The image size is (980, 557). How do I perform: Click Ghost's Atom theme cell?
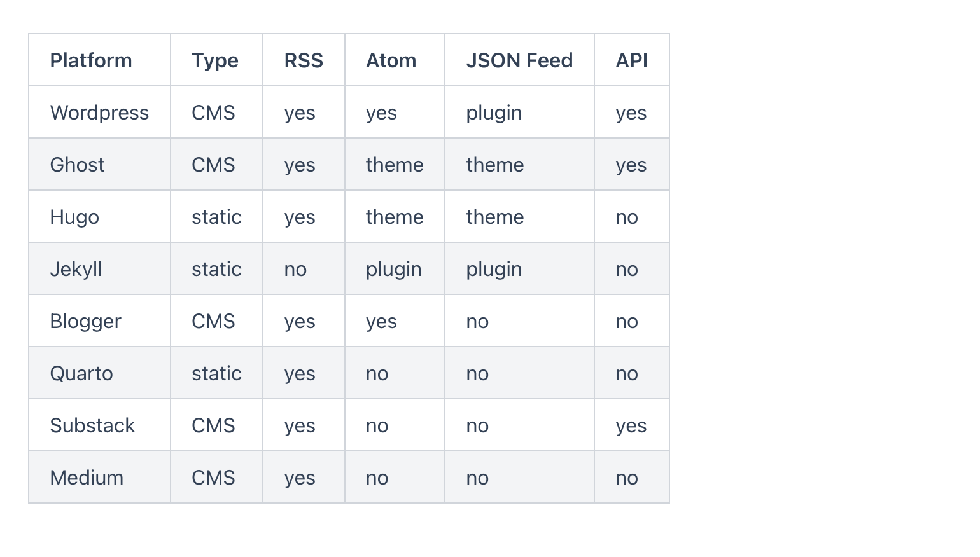(x=395, y=165)
